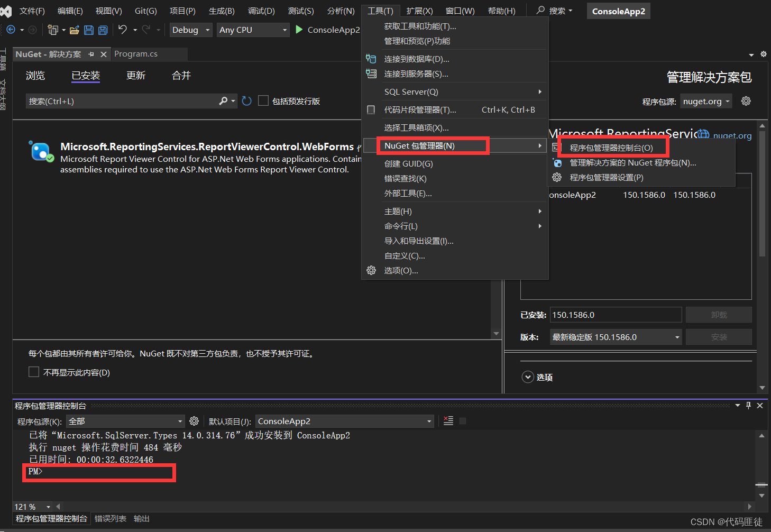
Task: Switch to the 浏览 tab
Action: 35,76
